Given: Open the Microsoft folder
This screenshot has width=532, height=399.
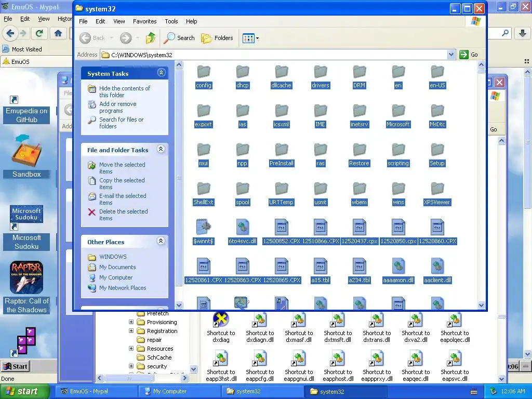Looking at the screenshot, I should [x=398, y=116].
